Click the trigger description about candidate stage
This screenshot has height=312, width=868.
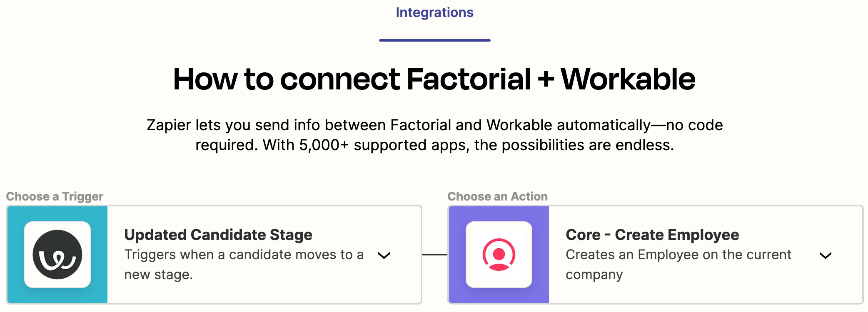244,265
